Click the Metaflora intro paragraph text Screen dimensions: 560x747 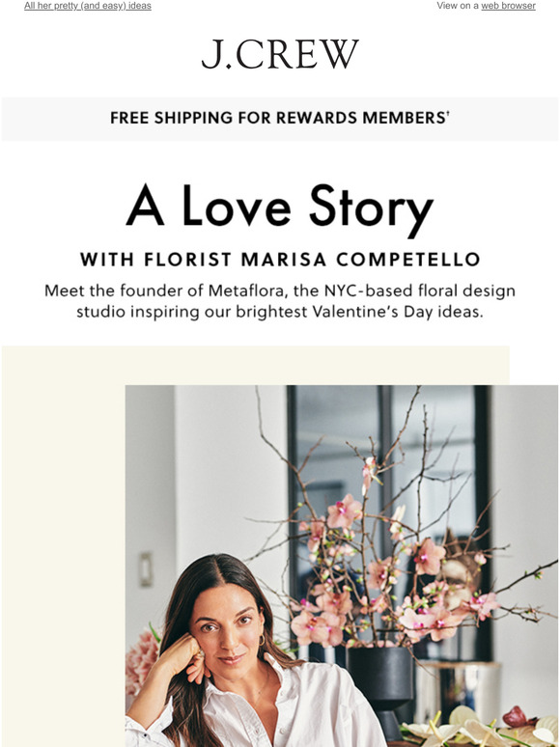280,301
